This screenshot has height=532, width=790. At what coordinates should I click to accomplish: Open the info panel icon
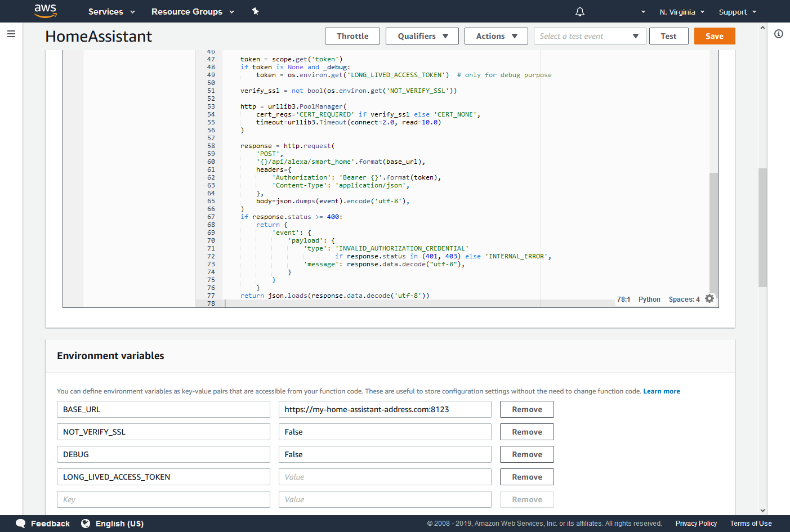779,34
